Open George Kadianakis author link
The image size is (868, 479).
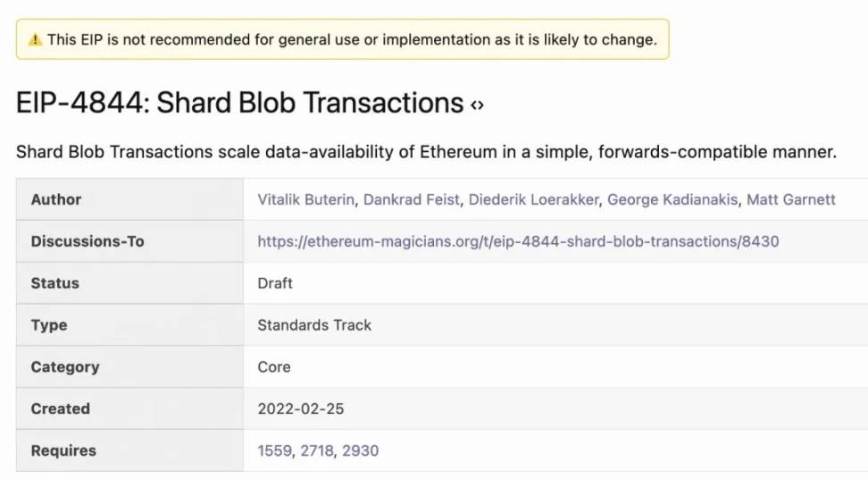pos(672,199)
